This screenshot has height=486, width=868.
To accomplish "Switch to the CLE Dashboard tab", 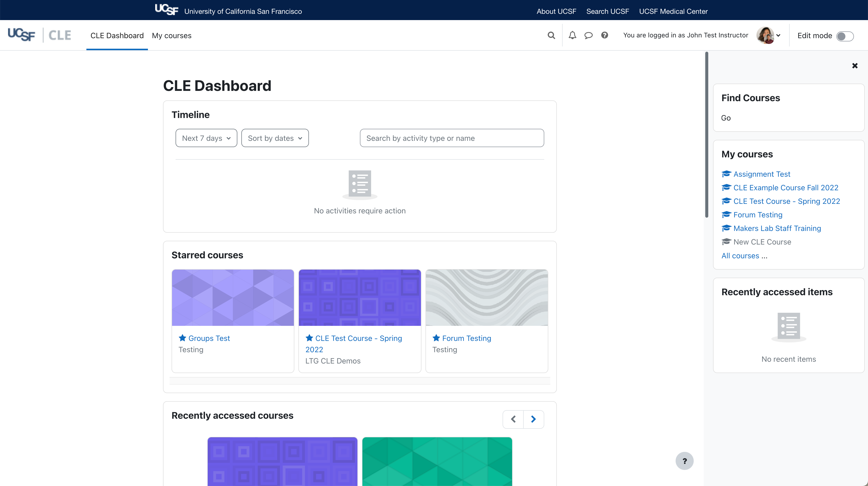I will pyautogui.click(x=117, y=36).
